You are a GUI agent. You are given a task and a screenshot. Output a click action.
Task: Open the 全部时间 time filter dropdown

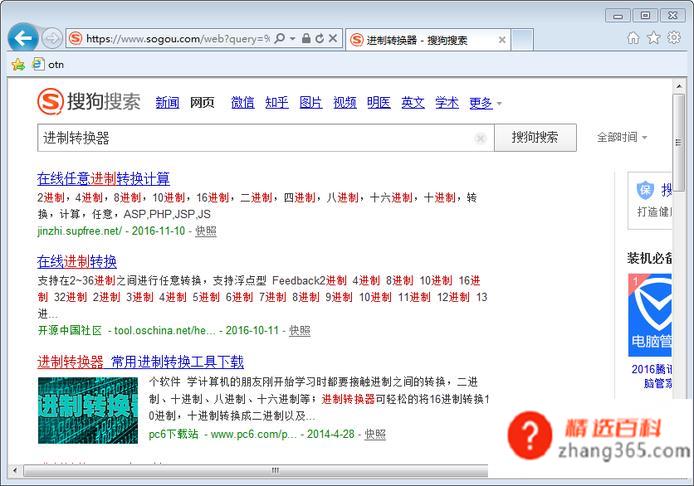pos(622,137)
